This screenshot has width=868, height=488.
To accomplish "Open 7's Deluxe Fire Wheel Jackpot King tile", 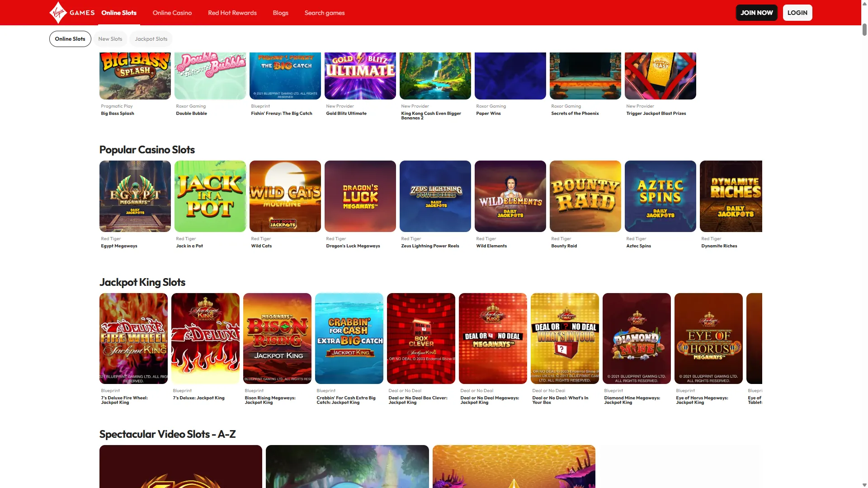I will point(133,338).
